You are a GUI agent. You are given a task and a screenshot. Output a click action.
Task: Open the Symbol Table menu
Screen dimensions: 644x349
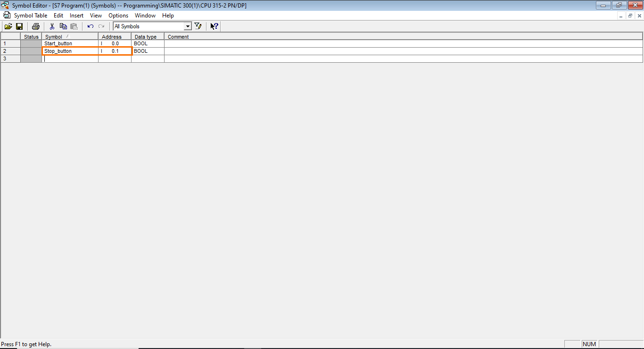31,16
